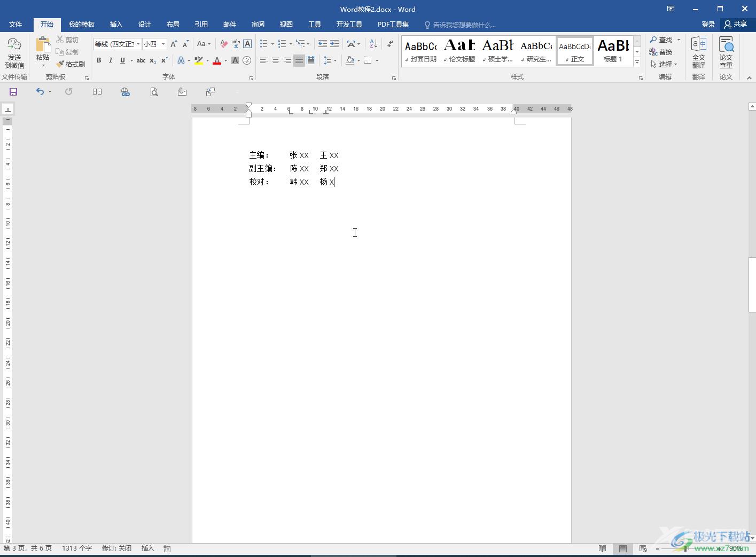Apply character border icon
This screenshot has width=756, height=557.
[x=247, y=44]
